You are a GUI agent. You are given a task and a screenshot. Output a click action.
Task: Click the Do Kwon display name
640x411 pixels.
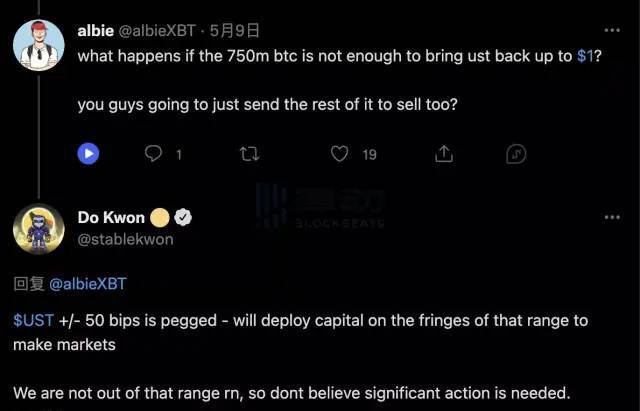[110, 218]
